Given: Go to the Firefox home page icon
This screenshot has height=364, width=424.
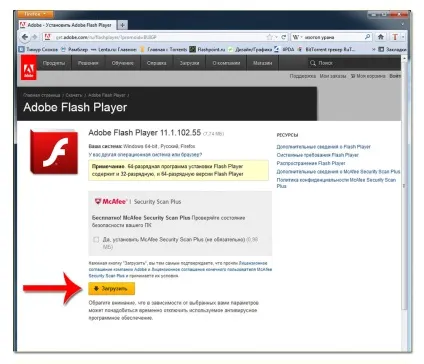Looking at the screenshot, I should [x=381, y=37].
